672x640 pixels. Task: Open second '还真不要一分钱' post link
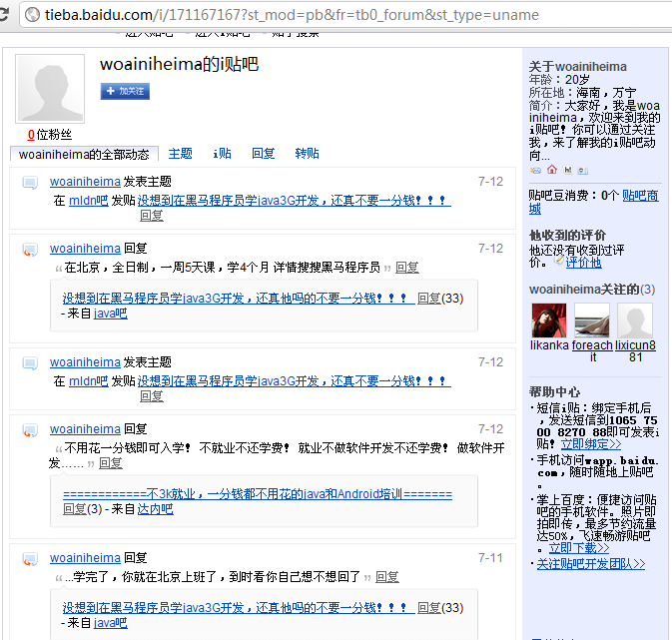tap(294, 381)
